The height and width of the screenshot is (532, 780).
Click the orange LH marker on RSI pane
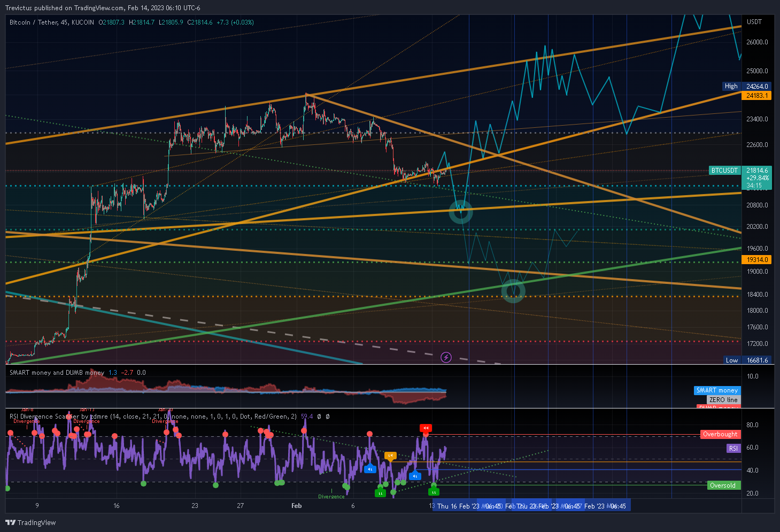click(391, 456)
